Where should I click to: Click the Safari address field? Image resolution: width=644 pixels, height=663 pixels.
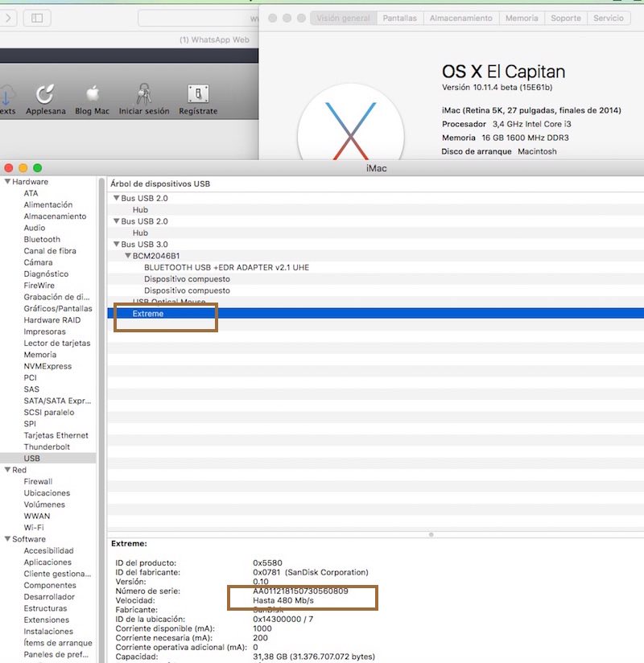pyautogui.click(x=198, y=19)
